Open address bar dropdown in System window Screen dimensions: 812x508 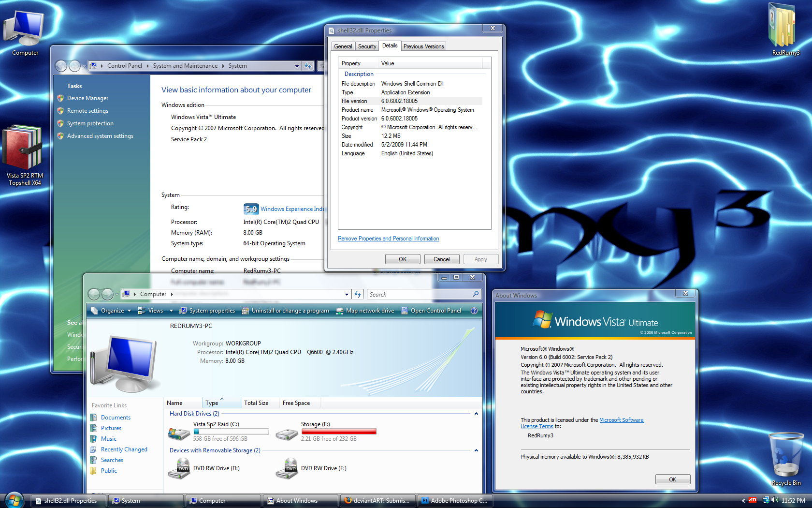click(x=297, y=66)
